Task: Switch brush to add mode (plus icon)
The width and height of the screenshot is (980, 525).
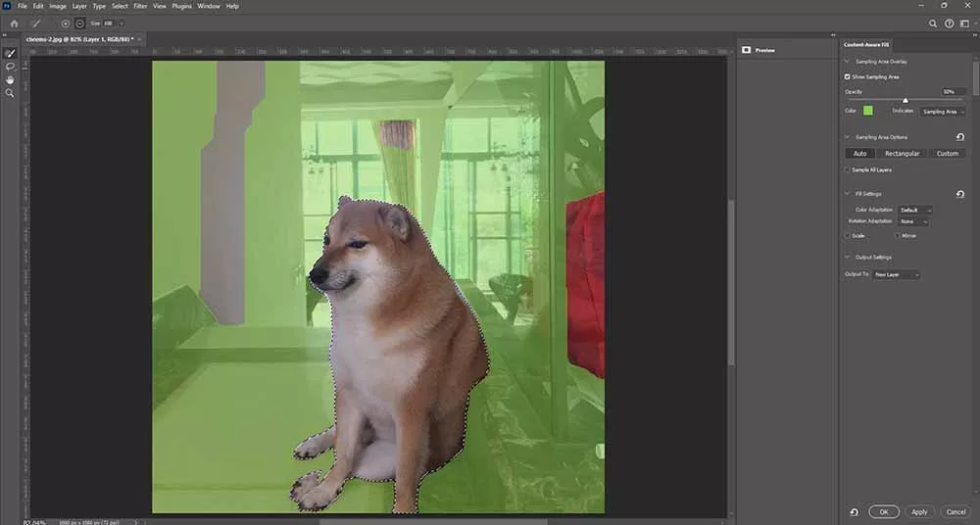Action: point(66,23)
